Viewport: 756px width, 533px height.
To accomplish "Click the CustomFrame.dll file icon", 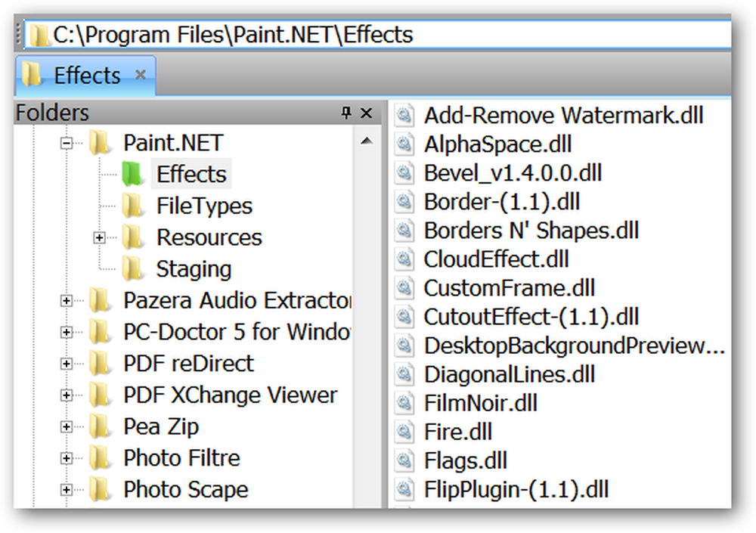I will (404, 289).
